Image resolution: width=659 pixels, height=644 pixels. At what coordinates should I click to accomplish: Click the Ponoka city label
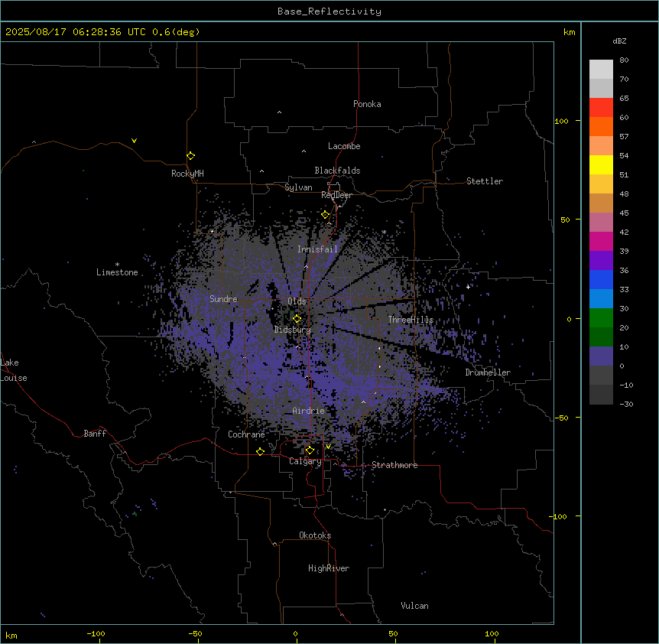(x=367, y=104)
